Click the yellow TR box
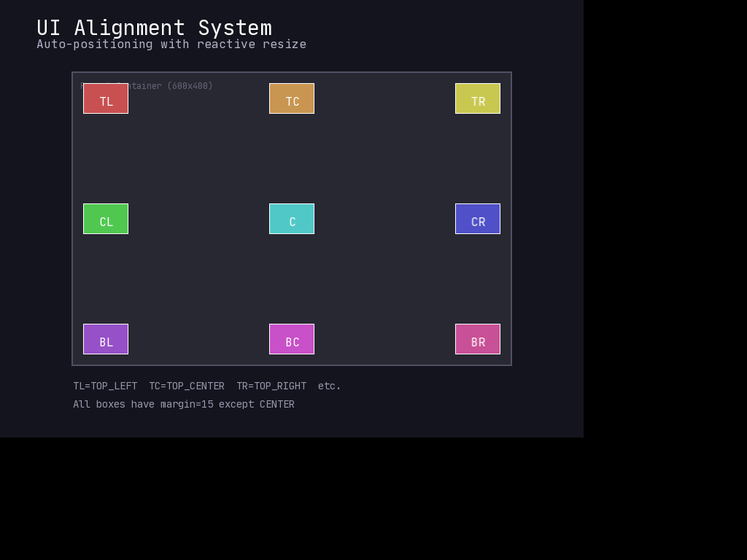The height and width of the screenshot is (560, 747). 478,98
